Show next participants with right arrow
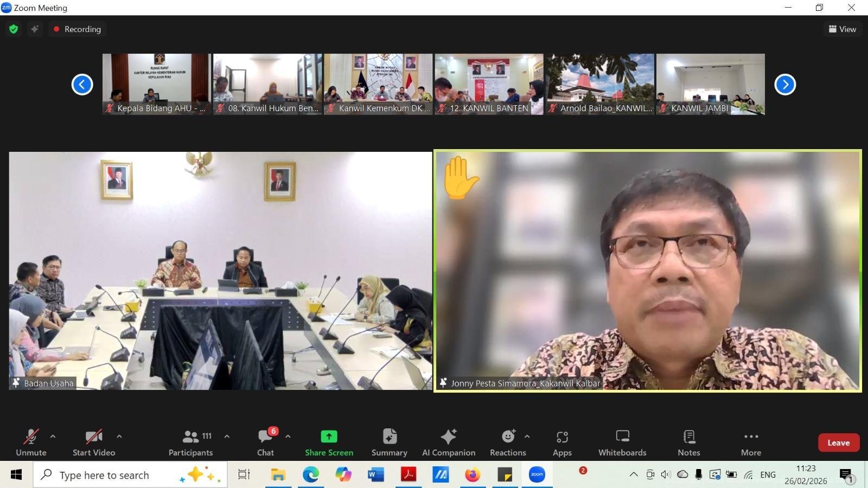The width and height of the screenshot is (868, 488). coord(784,85)
